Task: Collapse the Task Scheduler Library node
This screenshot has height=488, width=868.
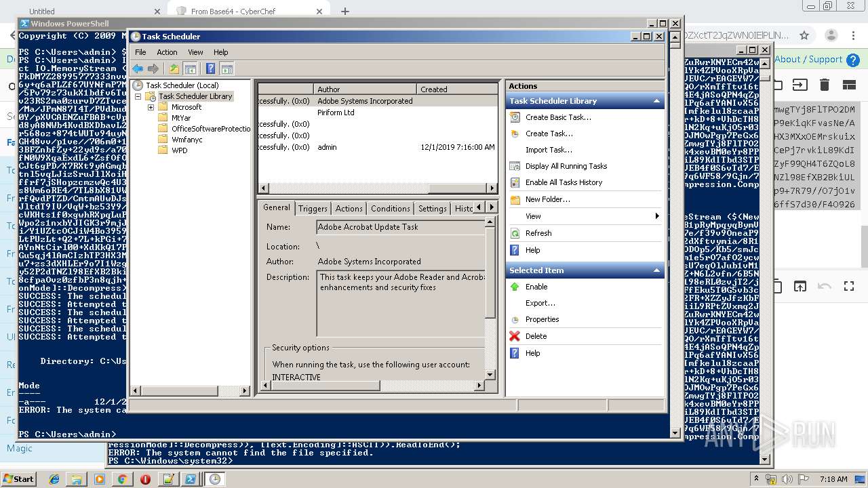Action: coord(138,96)
